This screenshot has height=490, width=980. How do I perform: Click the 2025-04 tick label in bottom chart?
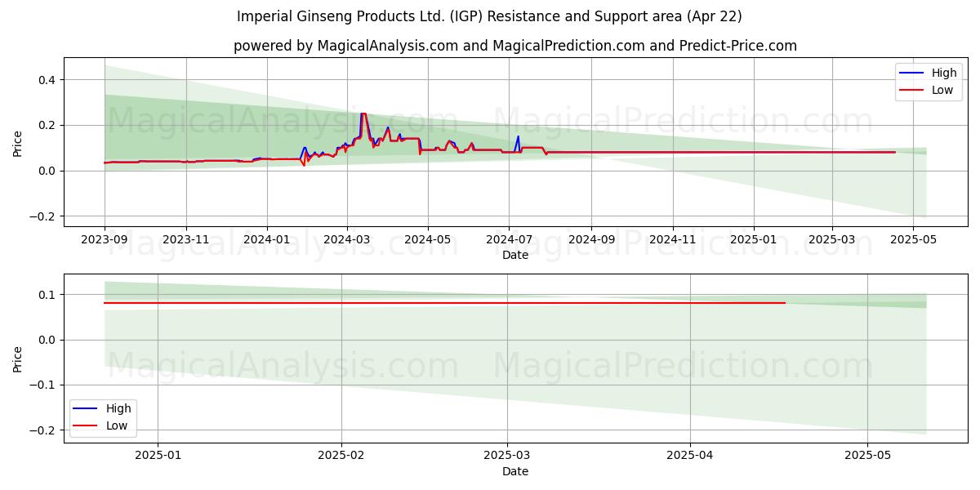click(x=690, y=456)
